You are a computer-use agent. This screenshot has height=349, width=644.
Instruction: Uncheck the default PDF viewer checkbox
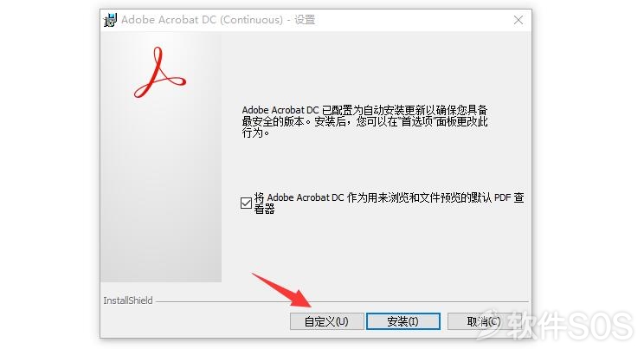coord(246,203)
